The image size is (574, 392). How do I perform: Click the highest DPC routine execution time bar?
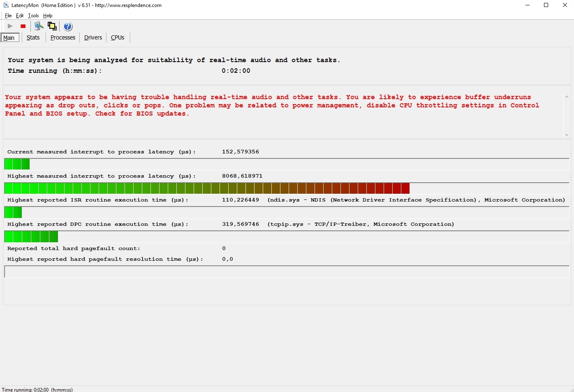tap(287, 237)
